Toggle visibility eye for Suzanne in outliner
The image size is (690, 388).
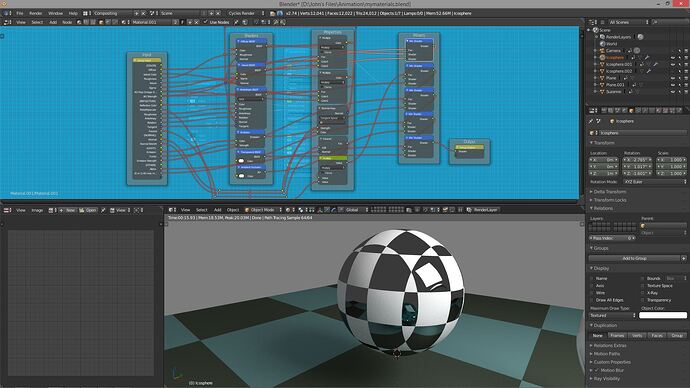673,92
